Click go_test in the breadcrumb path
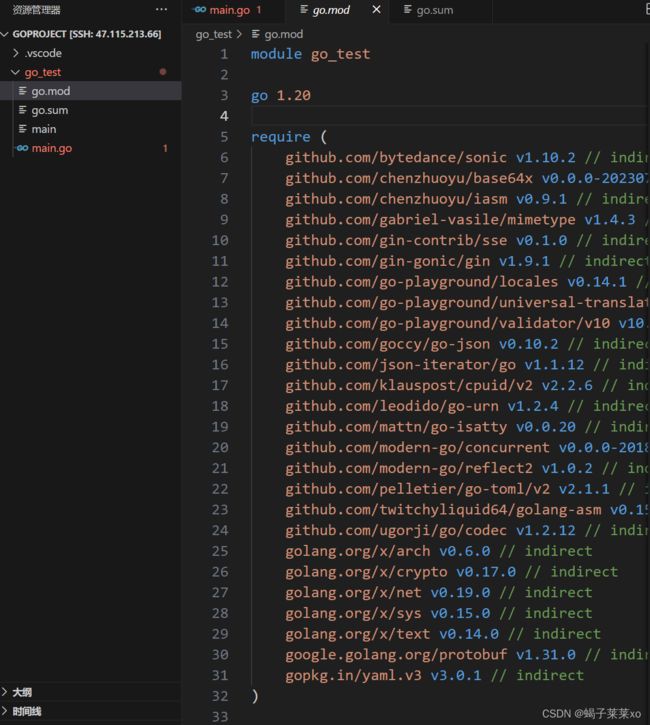Viewport: 650px width, 725px height. tap(214, 34)
